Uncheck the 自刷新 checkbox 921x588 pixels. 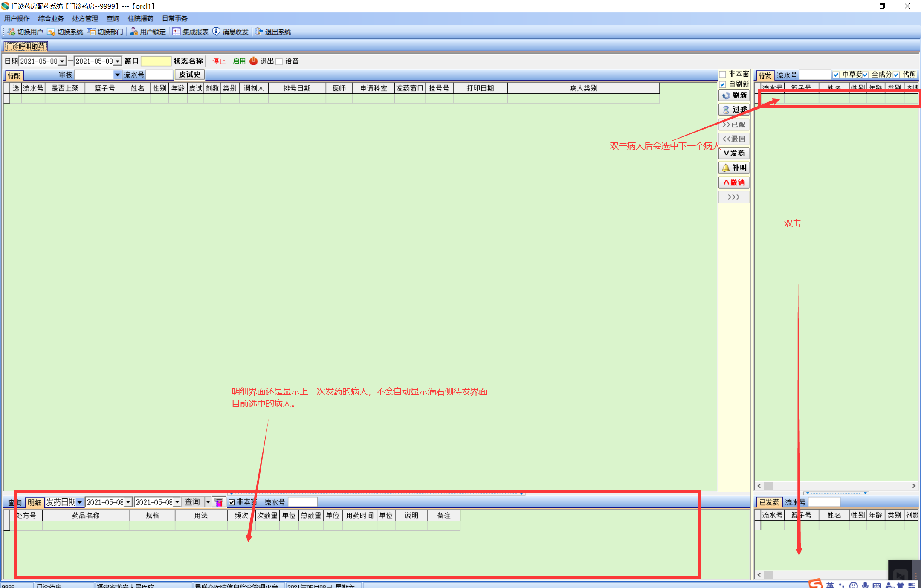723,84
